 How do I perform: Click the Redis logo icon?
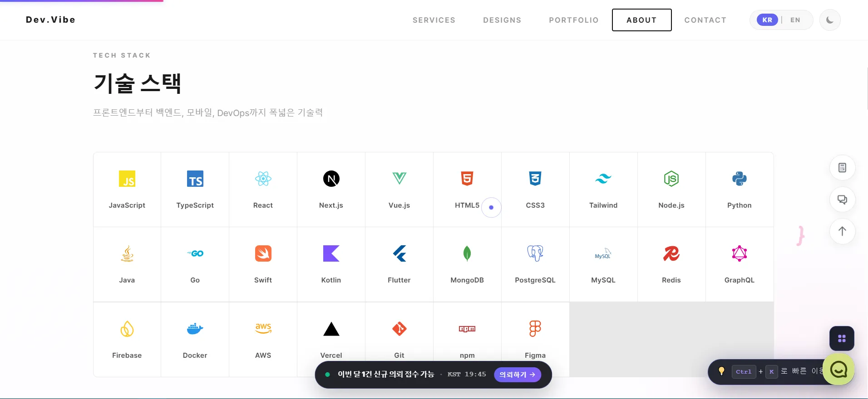pyautogui.click(x=671, y=253)
